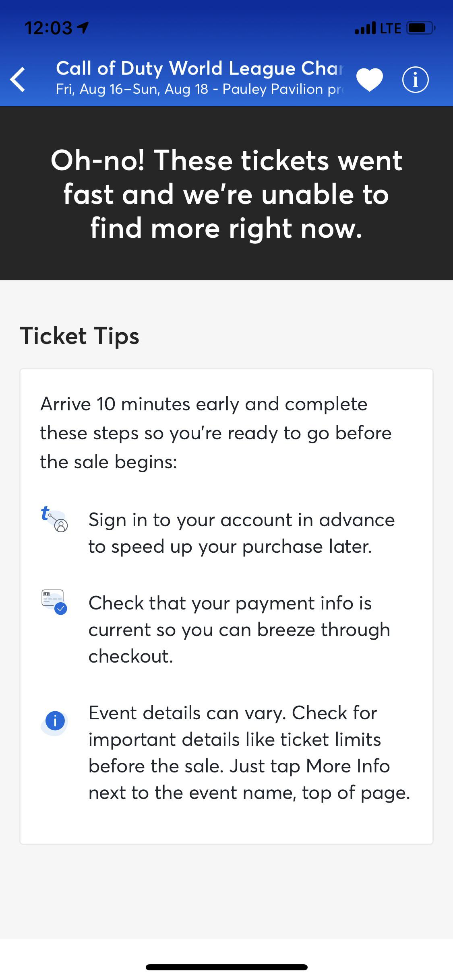Tap the blue info badge beside event details tip
Viewport: 453px width, 980px height.
55,721
